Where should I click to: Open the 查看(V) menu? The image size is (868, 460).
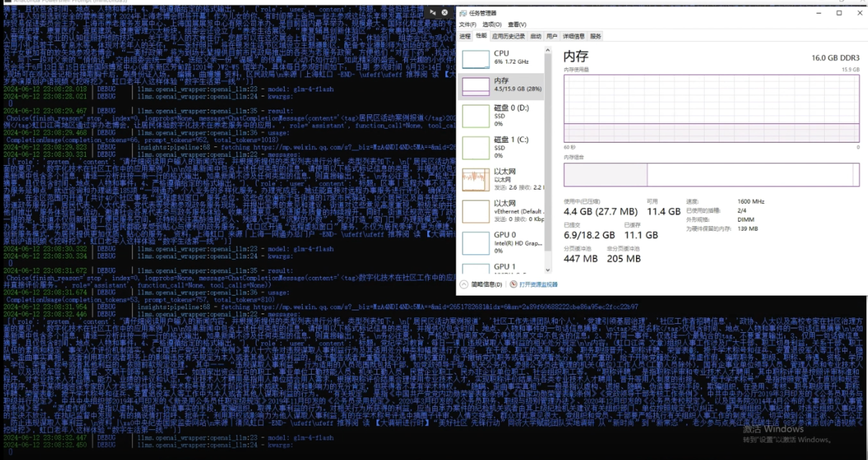[517, 25]
